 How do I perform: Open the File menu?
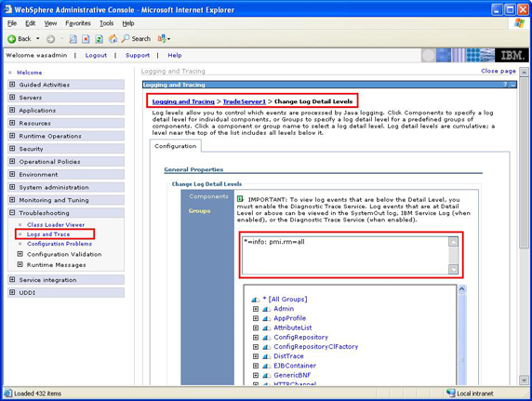point(12,23)
